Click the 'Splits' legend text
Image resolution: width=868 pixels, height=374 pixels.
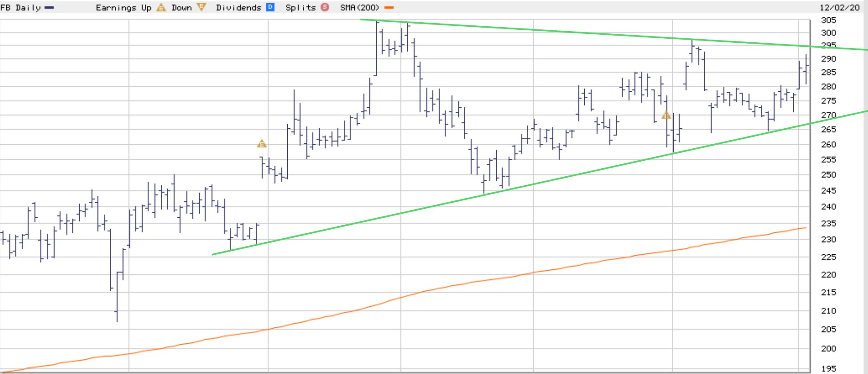pyautogui.click(x=301, y=8)
